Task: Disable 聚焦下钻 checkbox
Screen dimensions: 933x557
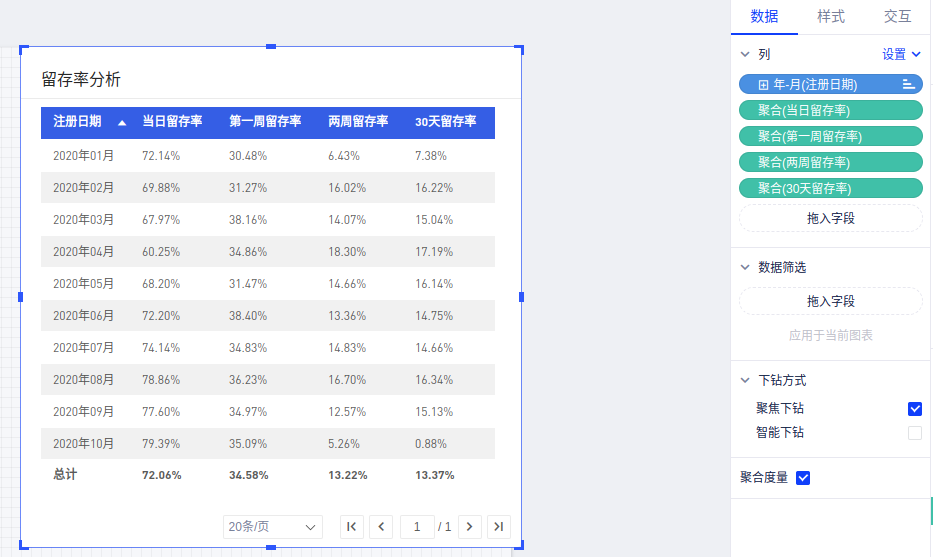Action: (914, 409)
